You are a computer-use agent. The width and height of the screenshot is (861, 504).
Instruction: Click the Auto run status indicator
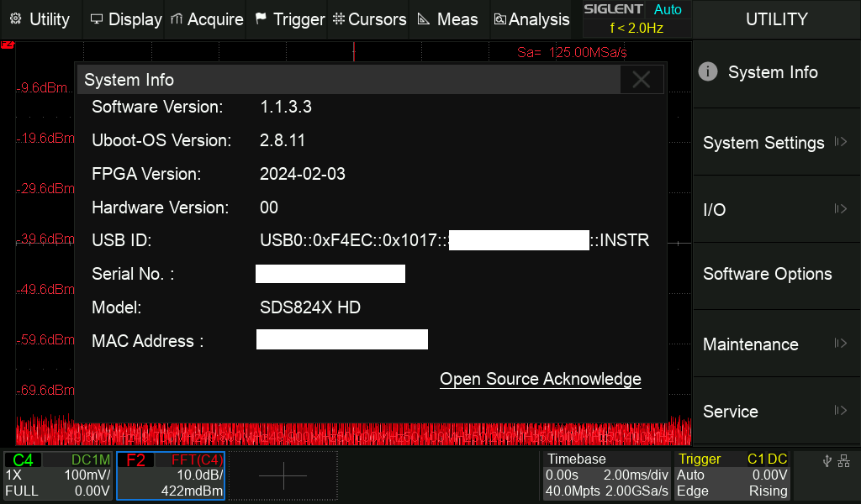tap(668, 9)
